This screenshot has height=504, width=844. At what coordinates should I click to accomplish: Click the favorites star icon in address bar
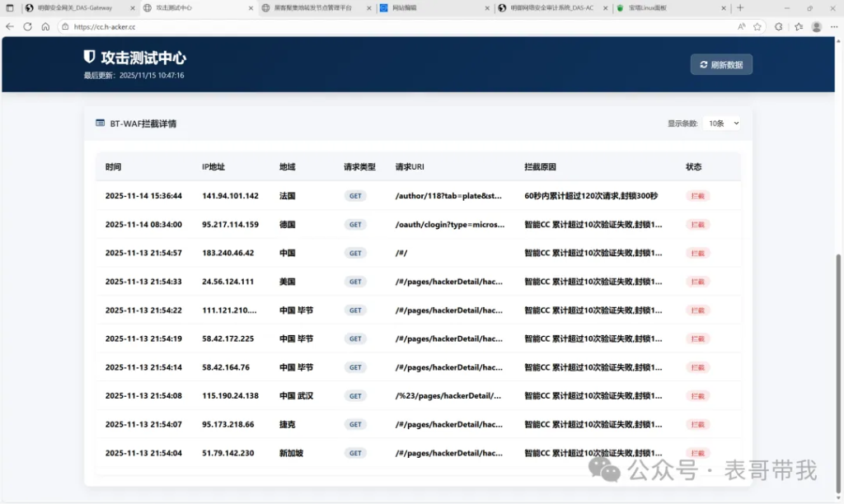tap(757, 26)
